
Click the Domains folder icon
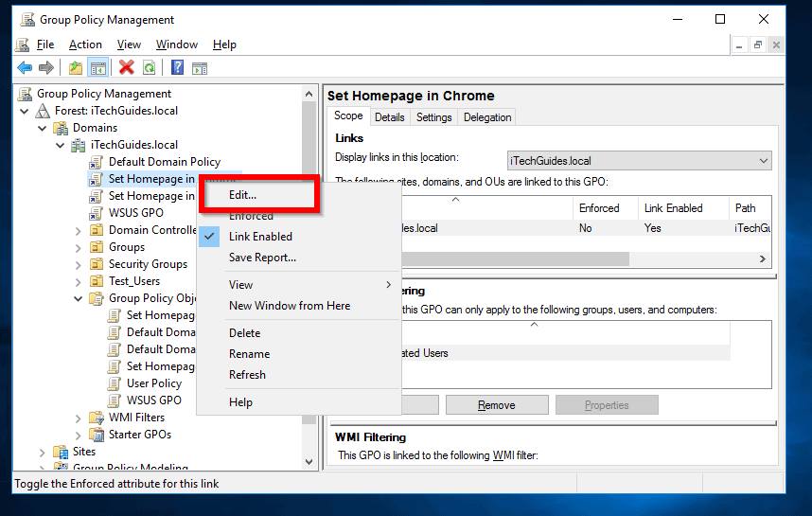click(x=61, y=128)
